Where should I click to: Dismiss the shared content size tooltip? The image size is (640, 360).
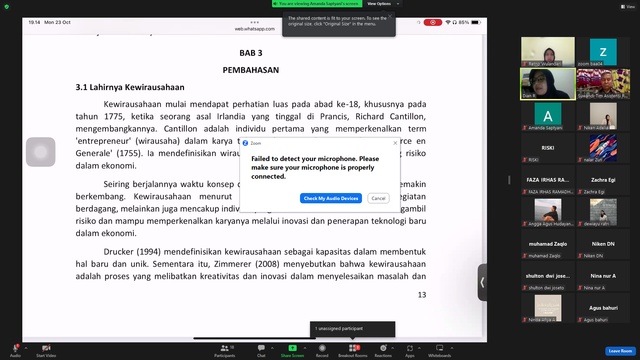point(390,17)
